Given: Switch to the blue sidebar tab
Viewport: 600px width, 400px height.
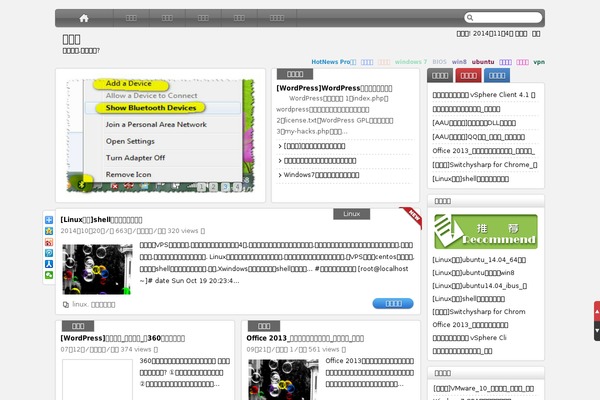Looking at the screenshot, I should [497, 75].
